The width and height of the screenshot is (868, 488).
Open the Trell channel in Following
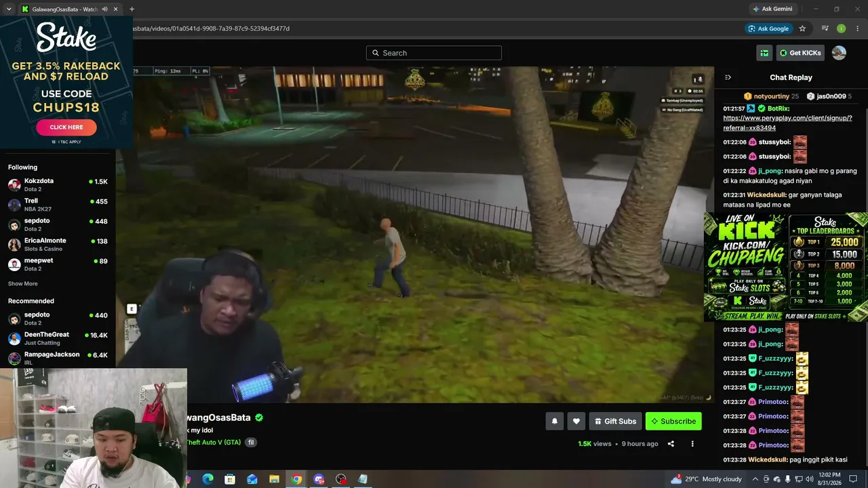(x=58, y=205)
